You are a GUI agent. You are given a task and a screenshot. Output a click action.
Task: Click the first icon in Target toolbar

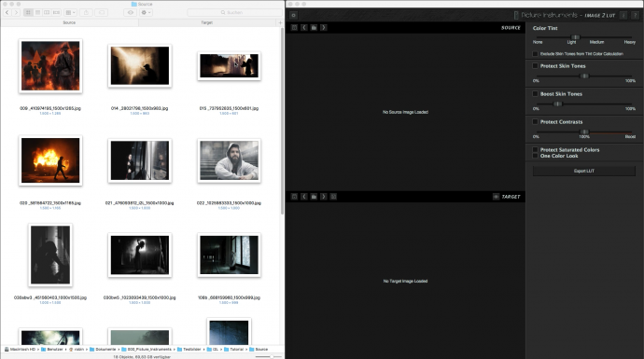[x=294, y=197]
